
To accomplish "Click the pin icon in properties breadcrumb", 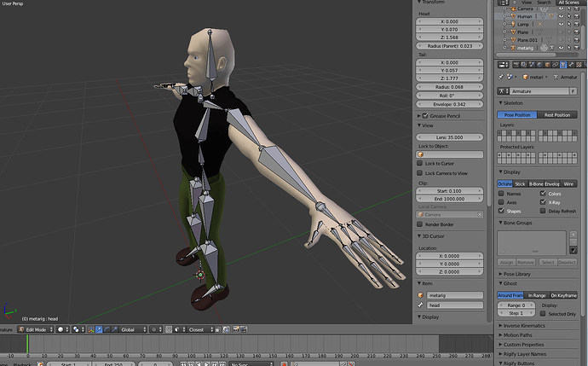I will pos(500,77).
